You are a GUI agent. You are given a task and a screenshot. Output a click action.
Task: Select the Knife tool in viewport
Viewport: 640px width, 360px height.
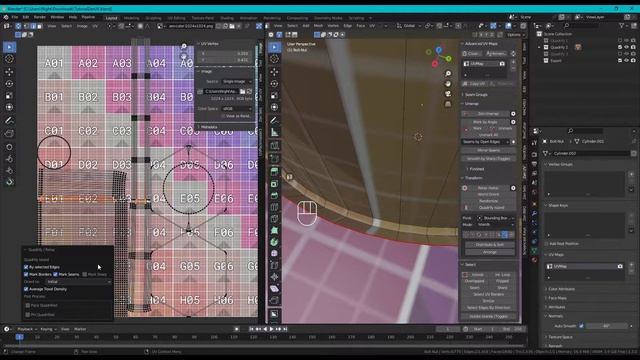(x=274, y=219)
